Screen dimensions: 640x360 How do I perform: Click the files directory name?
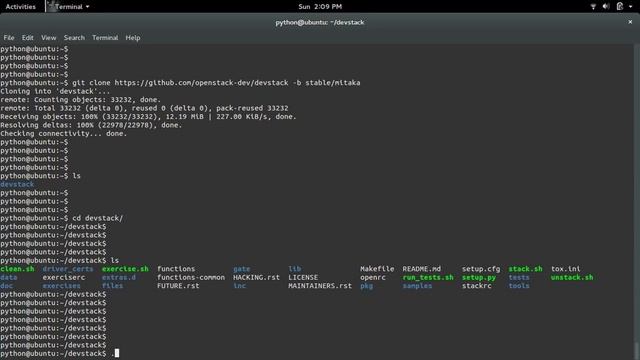click(112, 286)
